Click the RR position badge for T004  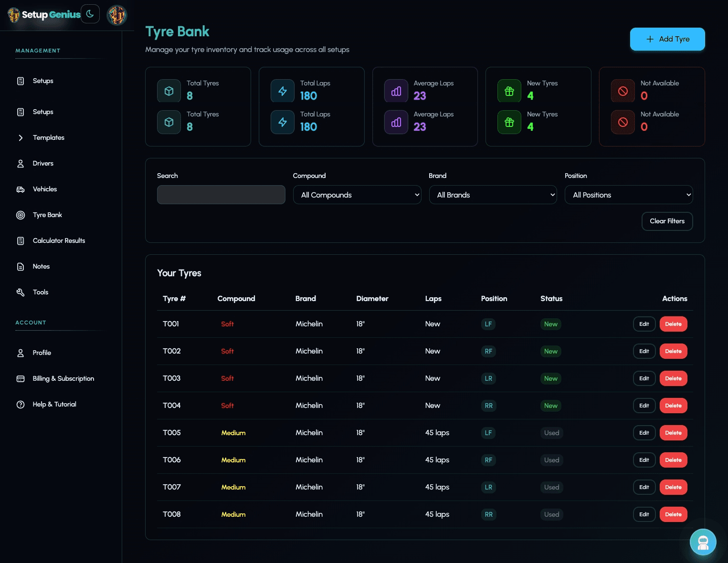coord(489,406)
